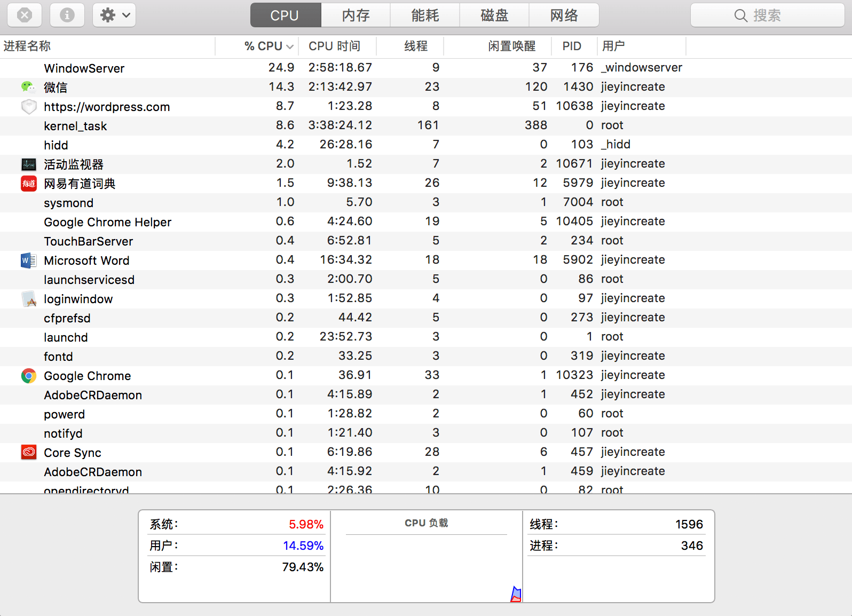Click the 搜索 search field
852x616 pixels.
pyautogui.click(x=768, y=15)
